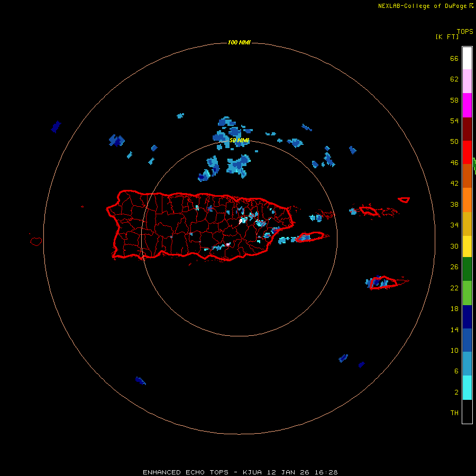
Task: Click the 22 legend value
Action: tap(454, 288)
